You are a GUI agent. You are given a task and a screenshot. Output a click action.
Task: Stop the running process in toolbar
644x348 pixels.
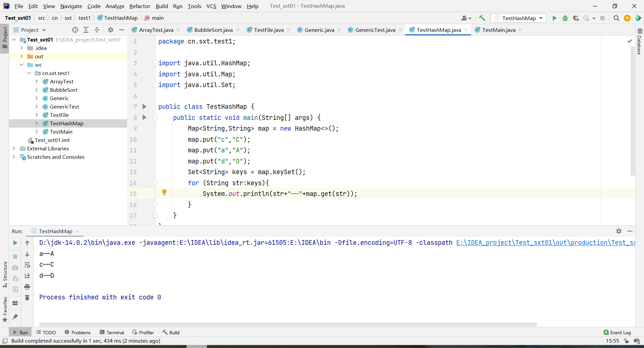(602, 18)
